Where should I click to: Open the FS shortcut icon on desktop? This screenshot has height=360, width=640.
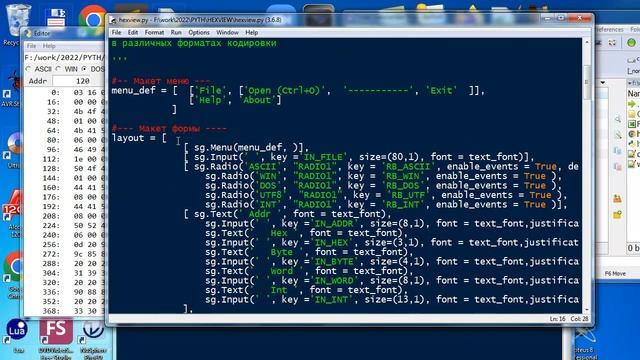pos(56,330)
